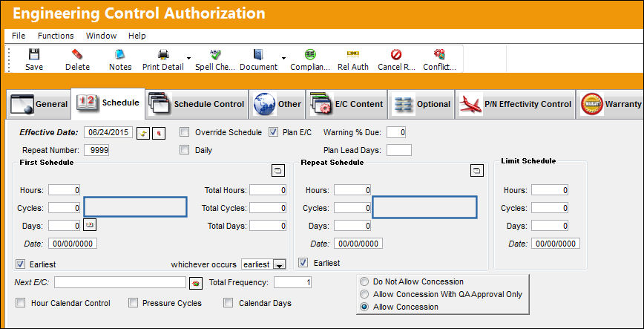The height and width of the screenshot is (329, 644).
Task: Run Spell Check from toolbar
Action: 215,54
